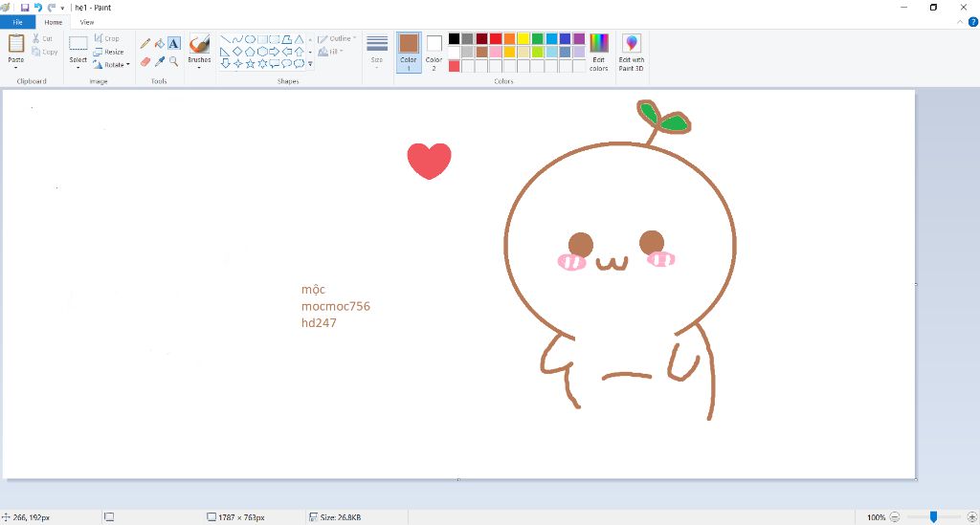980x525 pixels.
Task: Click the 'mocmoc756' text on the canvas
Action: (336, 306)
